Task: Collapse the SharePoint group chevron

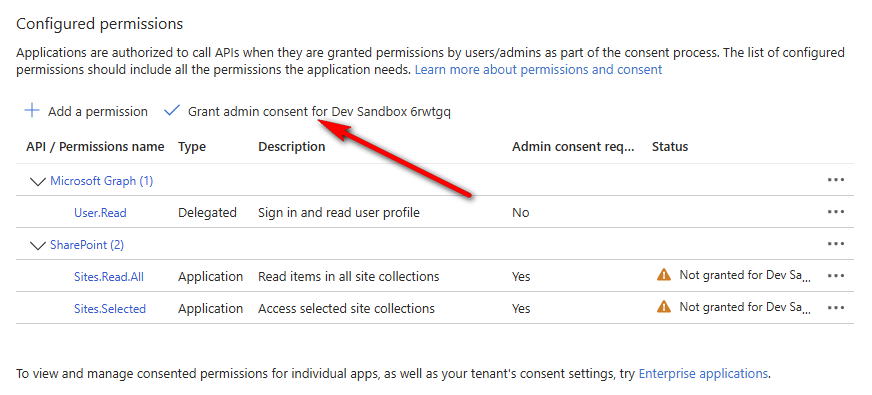Action: pos(37,245)
